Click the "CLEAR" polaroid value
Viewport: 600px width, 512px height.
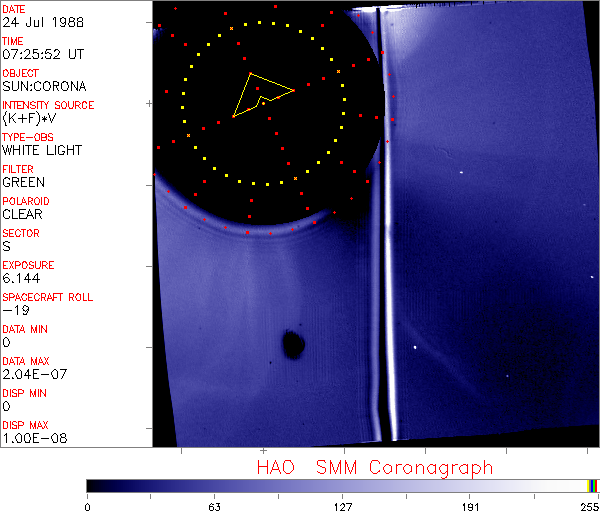click(23, 214)
